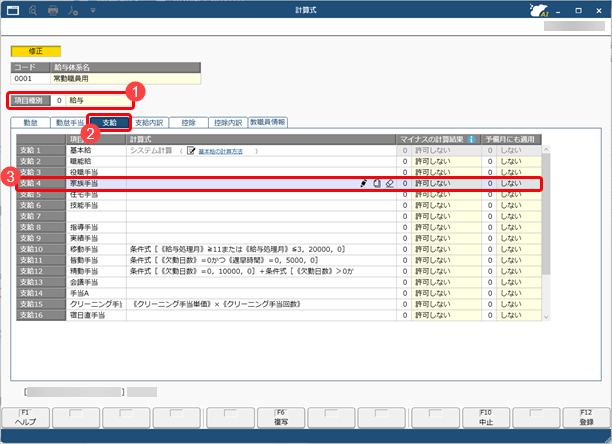Click the AI cloud assistant icon
612x444 pixels.
[538, 11]
